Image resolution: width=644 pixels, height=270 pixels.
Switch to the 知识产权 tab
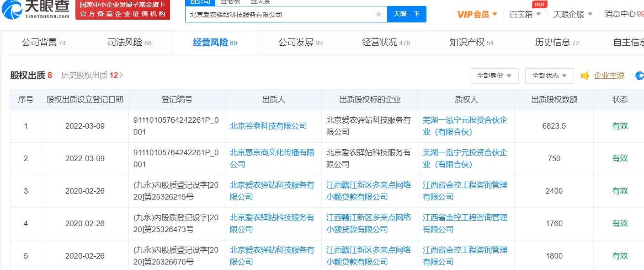point(471,43)
